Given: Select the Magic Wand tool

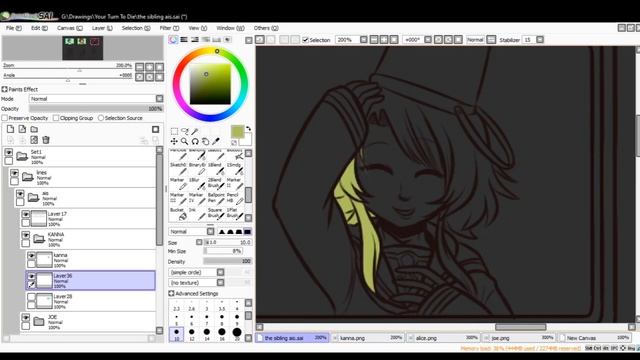Looking at the screenshot, I should click(x=195, y=131).
